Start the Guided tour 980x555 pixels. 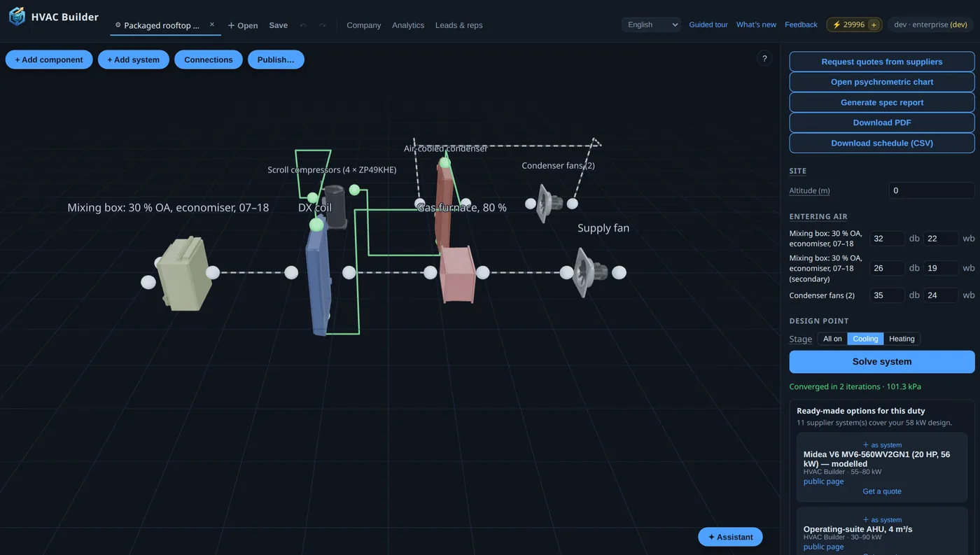708,24
